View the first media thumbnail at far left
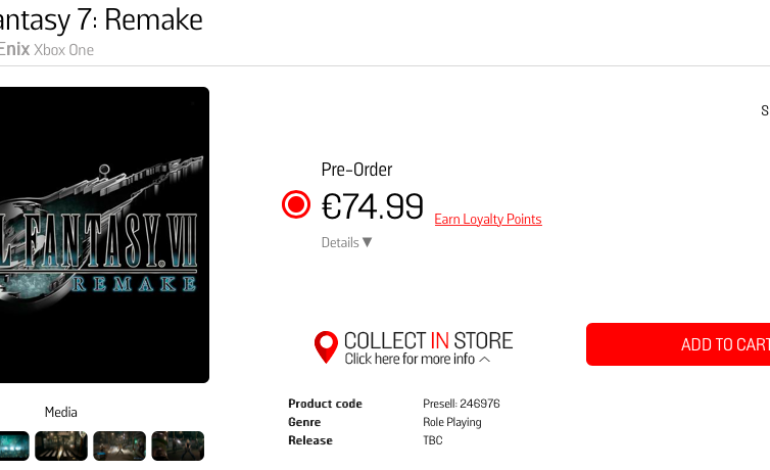 (x=13, y=446)
